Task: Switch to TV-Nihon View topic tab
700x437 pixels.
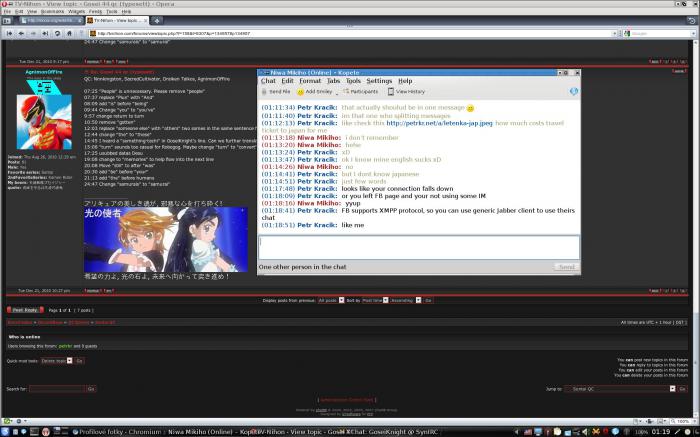Action: [117, 21]
